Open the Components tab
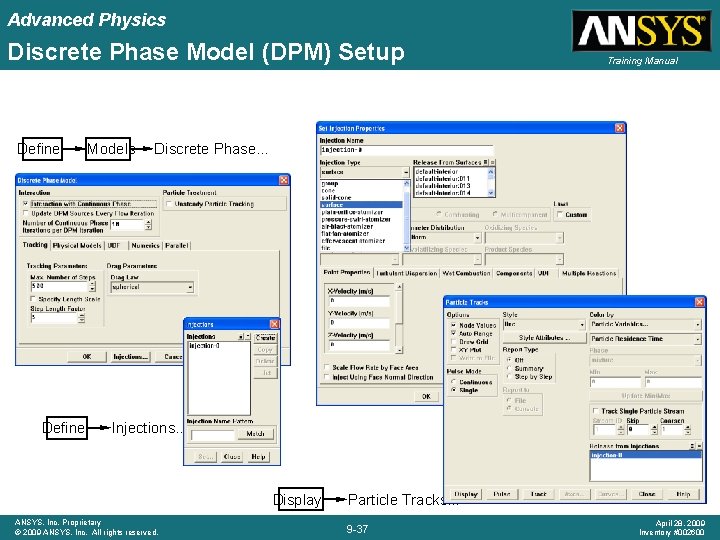This screenshot has height=540, width=720. (x=514, y=273)
